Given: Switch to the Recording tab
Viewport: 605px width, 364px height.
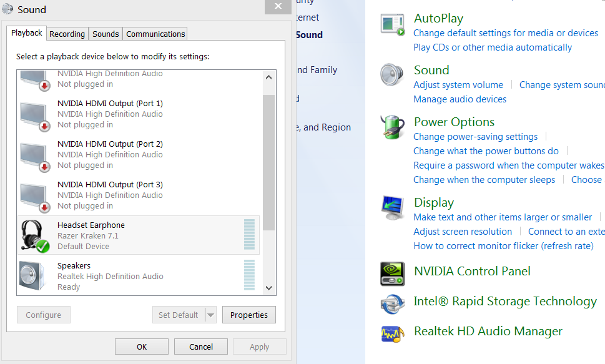Looking at the screenshot, I should (67, 34).
